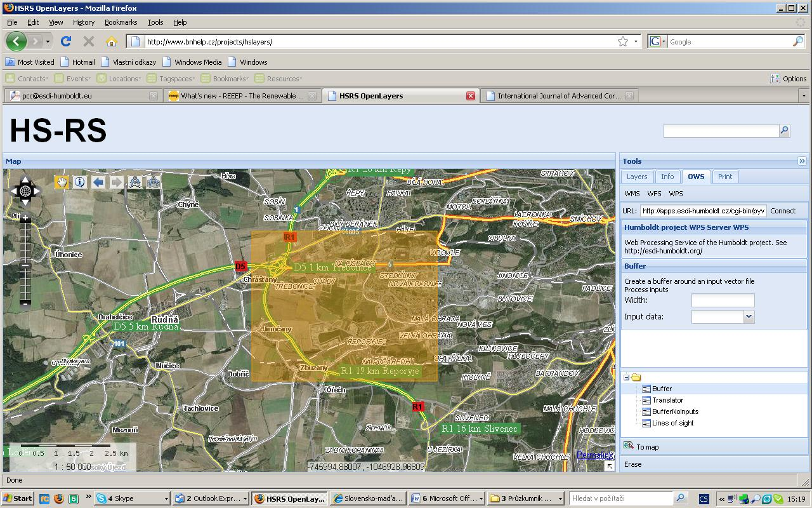Screen dimensions: 812x508
Task: Click the Input data combo box field
Action: coord(717,316)
